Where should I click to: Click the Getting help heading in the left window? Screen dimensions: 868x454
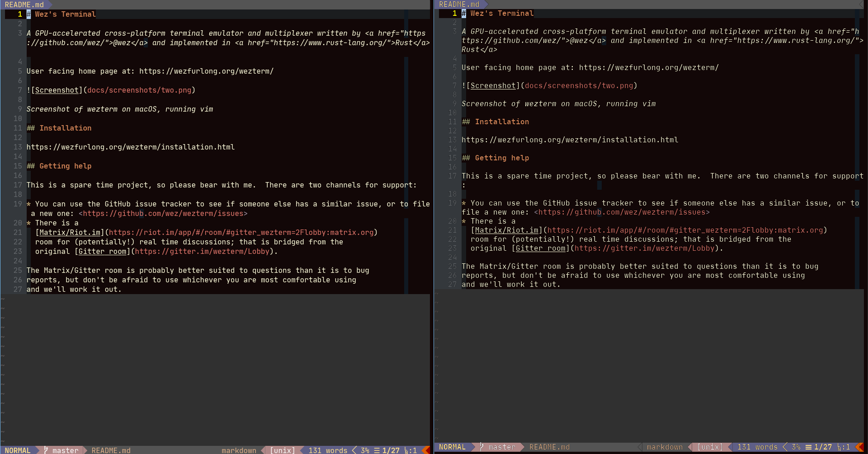[65, 166]
